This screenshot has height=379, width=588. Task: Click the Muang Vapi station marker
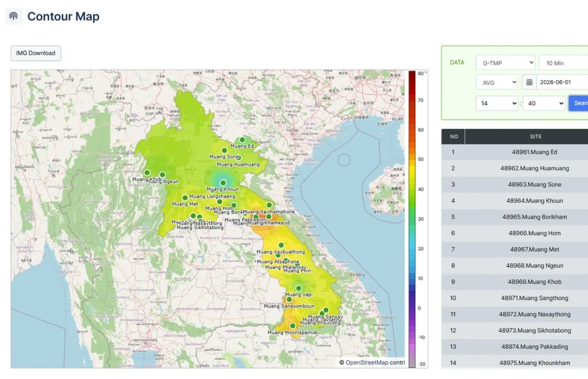coord(299,288)
